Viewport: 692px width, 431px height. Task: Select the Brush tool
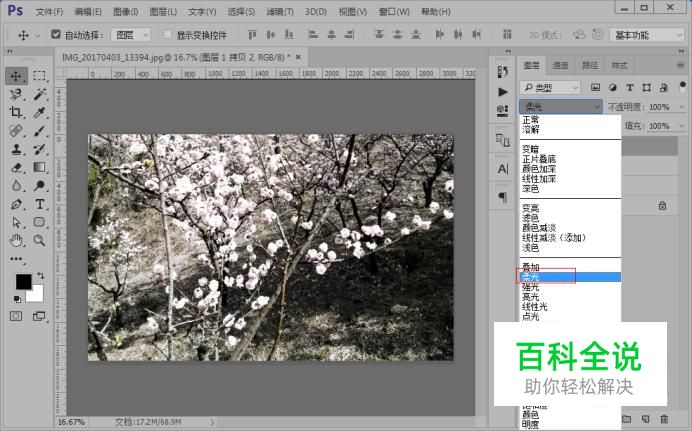click(x=39, y=131)
